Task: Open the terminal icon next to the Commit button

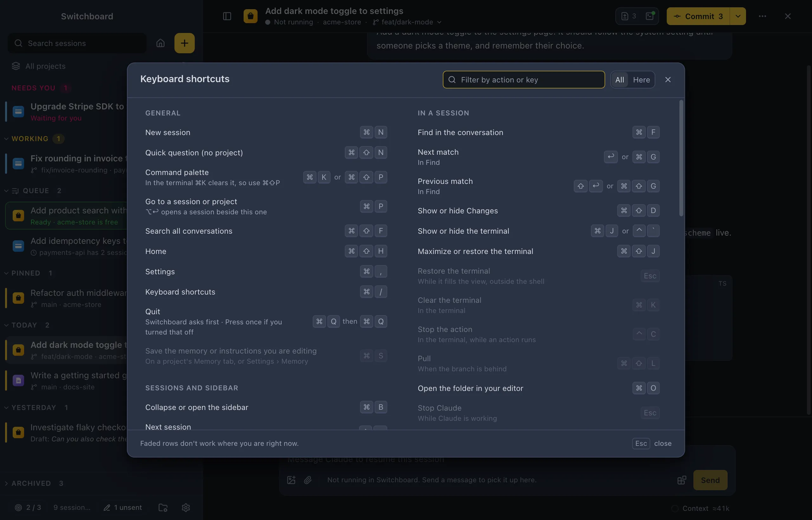Action: coord(650,16)
